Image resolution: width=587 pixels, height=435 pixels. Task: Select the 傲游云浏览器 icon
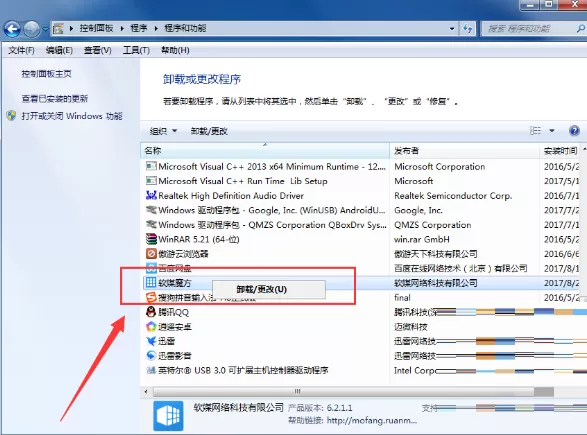(x=151, y=254)
